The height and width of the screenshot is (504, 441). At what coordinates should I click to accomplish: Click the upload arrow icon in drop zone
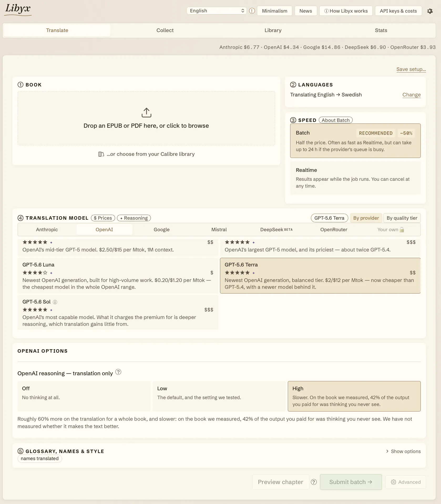[146, 112]
